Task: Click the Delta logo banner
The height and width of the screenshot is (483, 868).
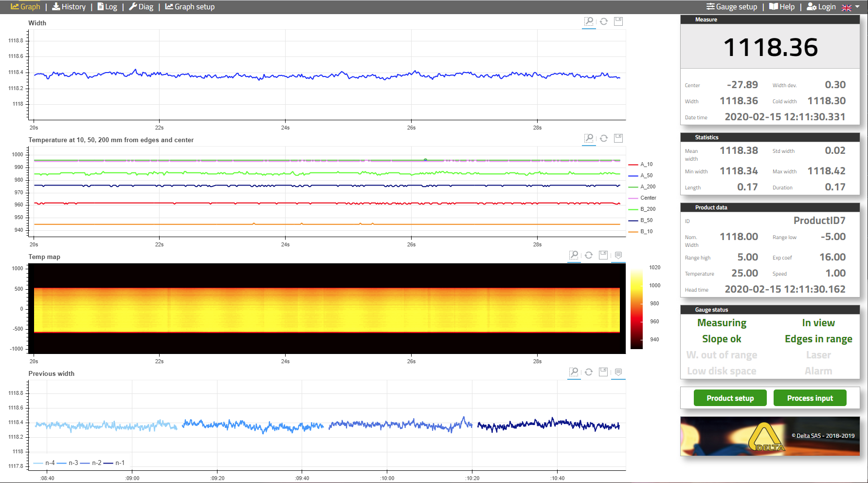Action: click(770, 436)
